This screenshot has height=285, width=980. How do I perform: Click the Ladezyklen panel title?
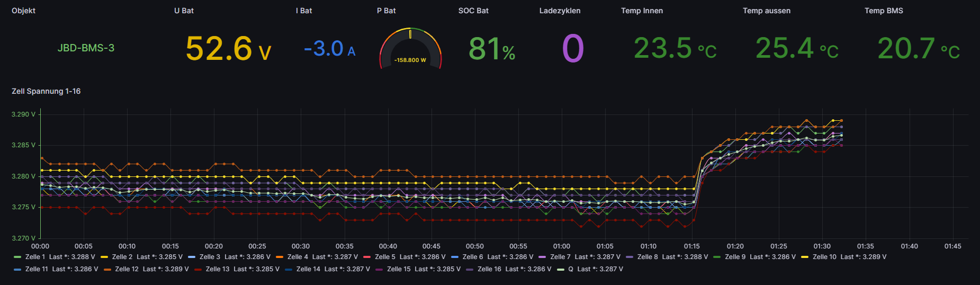[x=560, y=11]
